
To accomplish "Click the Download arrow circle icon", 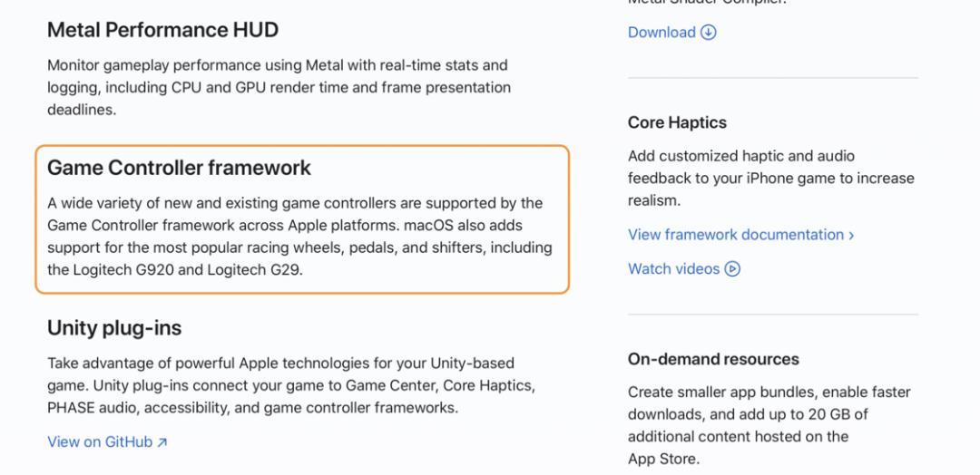I will point(709,33).
